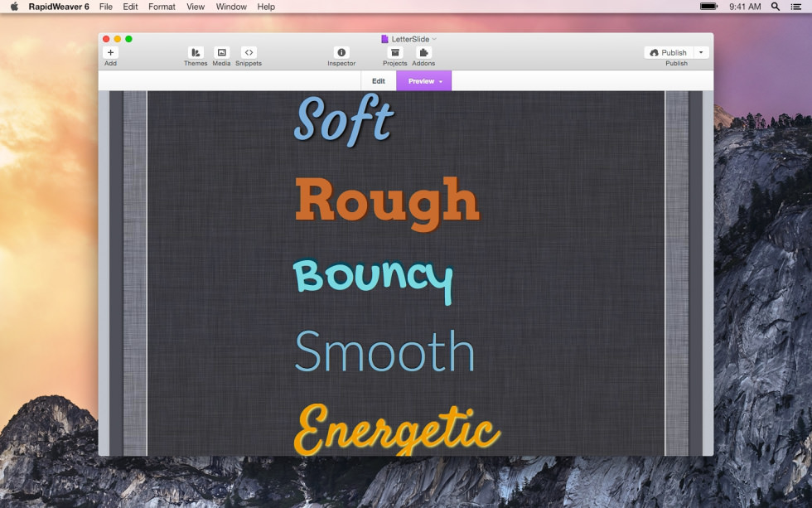The height and width of the screenshot is (508, 812).
Task: Open the Format menu
Action: click(x=162, y=7)
